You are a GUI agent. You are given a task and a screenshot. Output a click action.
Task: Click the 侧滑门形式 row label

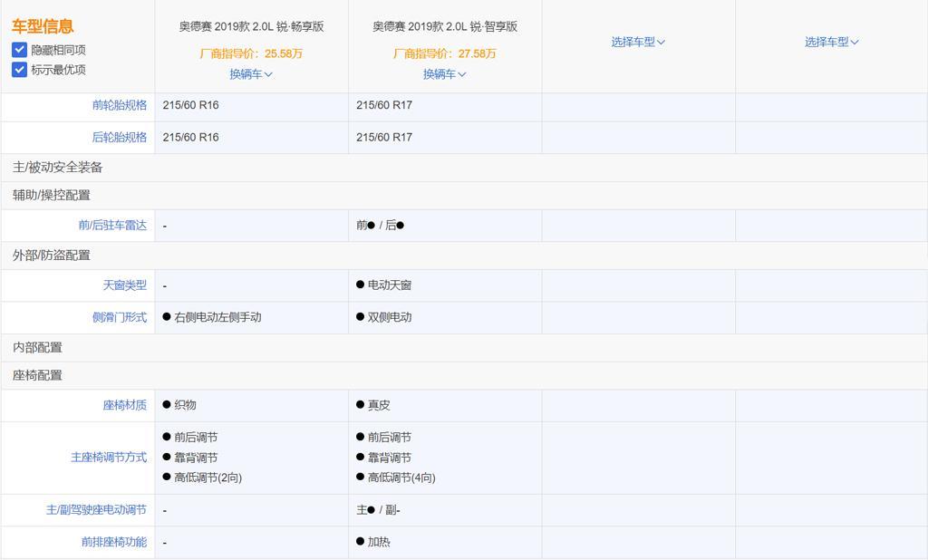pos(120,317)
